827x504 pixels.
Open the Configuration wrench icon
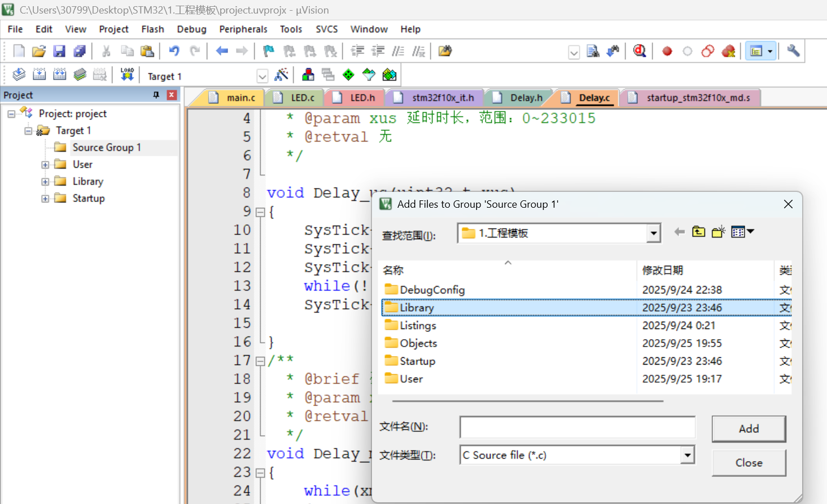[793, 51]
